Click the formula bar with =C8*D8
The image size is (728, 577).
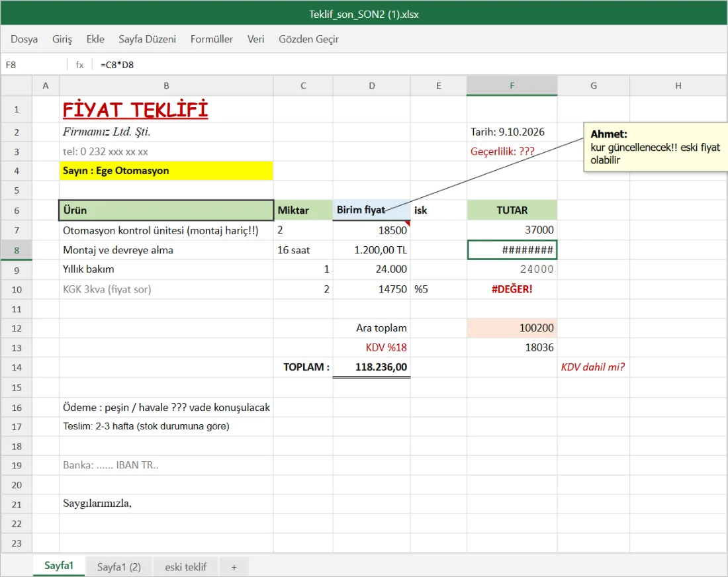click(x=408, y=65)
